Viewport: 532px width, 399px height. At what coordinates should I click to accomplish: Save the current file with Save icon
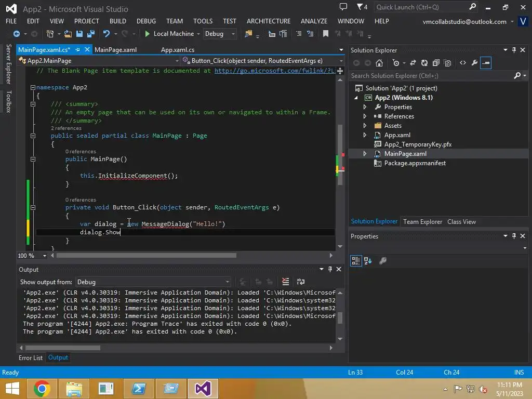[79, 34]
